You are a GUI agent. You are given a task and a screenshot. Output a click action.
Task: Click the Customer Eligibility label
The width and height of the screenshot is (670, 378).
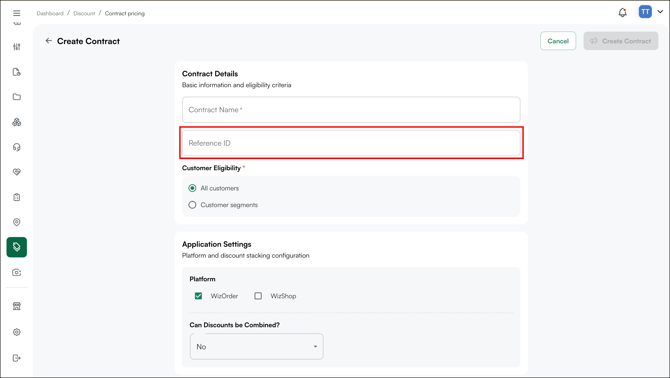212,168
